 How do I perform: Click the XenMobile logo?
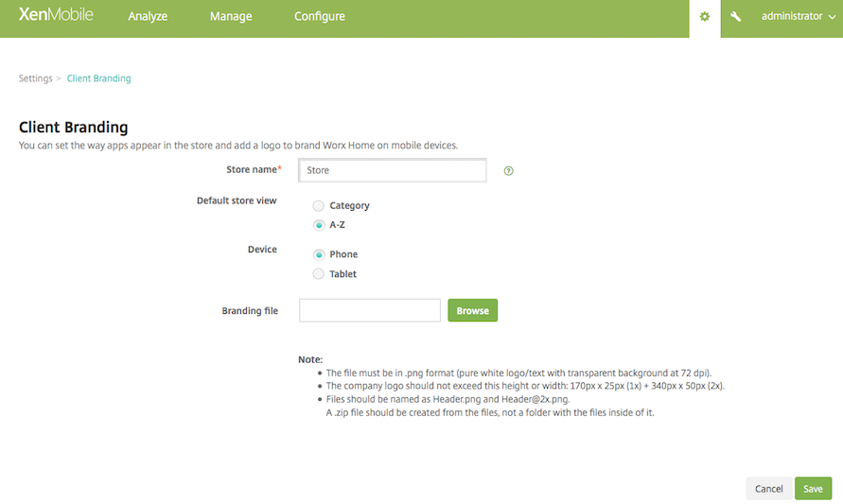pos(56,14)
